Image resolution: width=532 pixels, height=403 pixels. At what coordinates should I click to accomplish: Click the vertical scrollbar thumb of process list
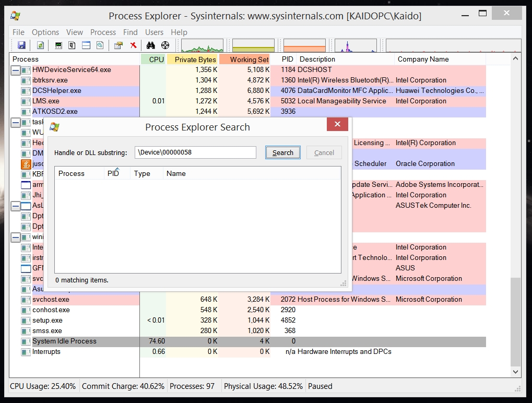tap(515, 322)
